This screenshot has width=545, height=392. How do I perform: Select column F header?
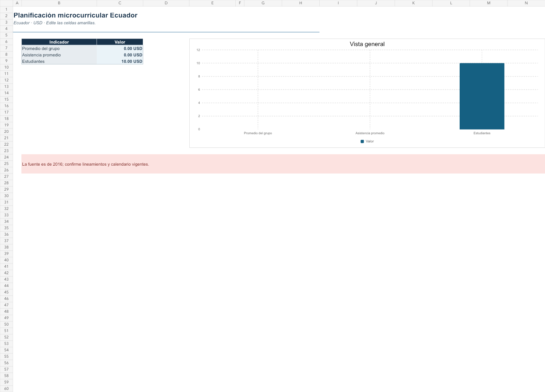[x=240, y=3]
